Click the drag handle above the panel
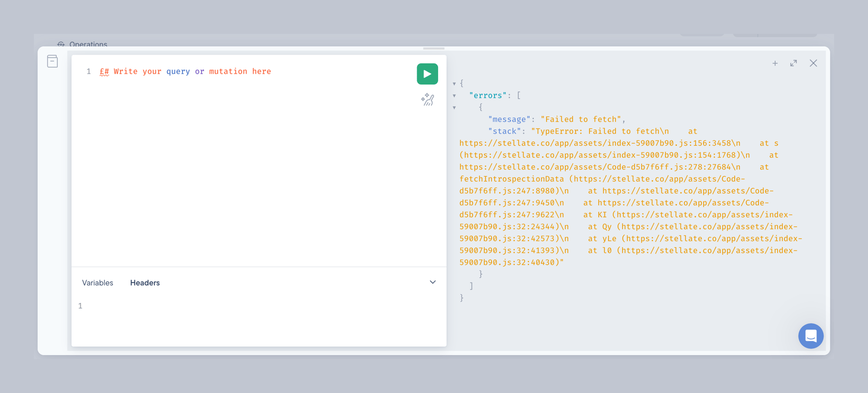868x393 pixels. [x=433, y=48]
